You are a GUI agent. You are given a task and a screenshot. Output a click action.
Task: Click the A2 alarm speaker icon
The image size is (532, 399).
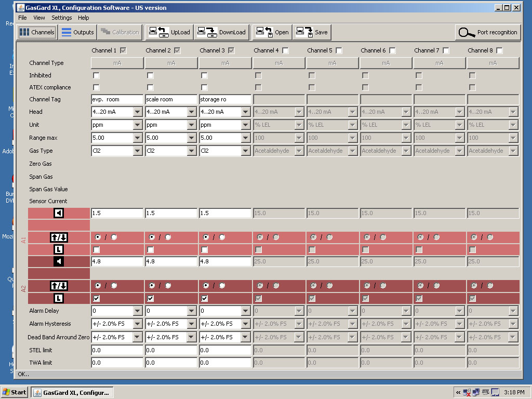point(59,261)
